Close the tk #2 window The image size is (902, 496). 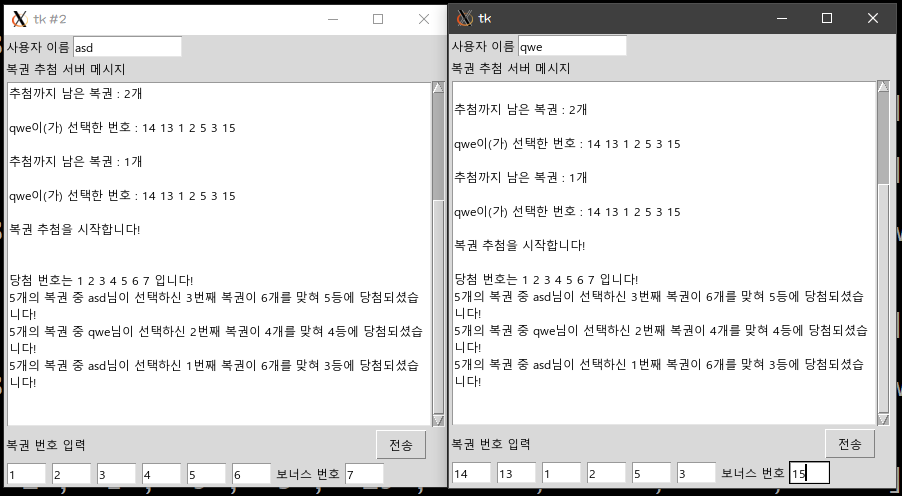[424, 19]
